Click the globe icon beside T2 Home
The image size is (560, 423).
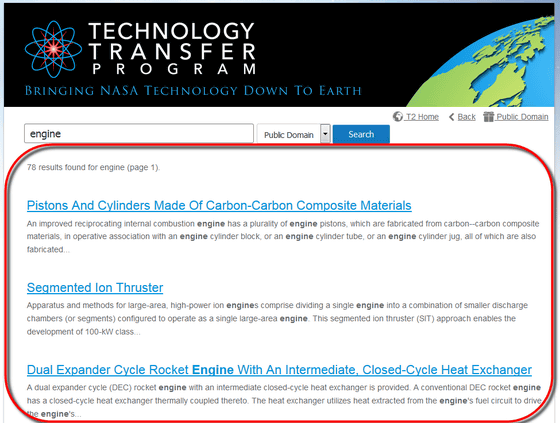pos(398,116)
